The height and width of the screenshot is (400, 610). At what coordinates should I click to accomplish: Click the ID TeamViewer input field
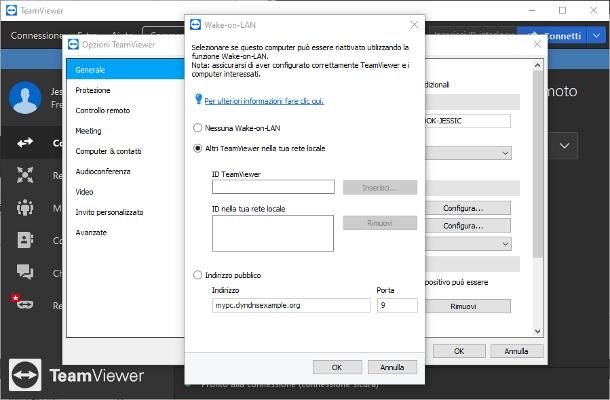coord(273,187)
